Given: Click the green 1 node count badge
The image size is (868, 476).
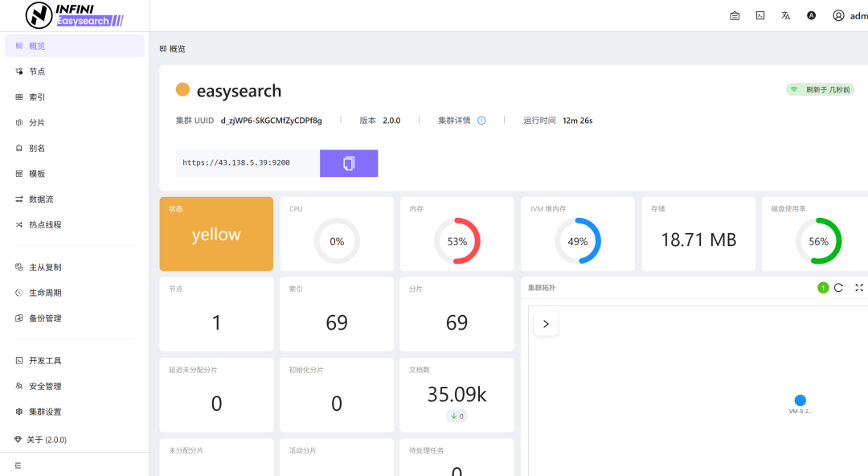Looking at the screenshot, I should (x=823, y=288).
